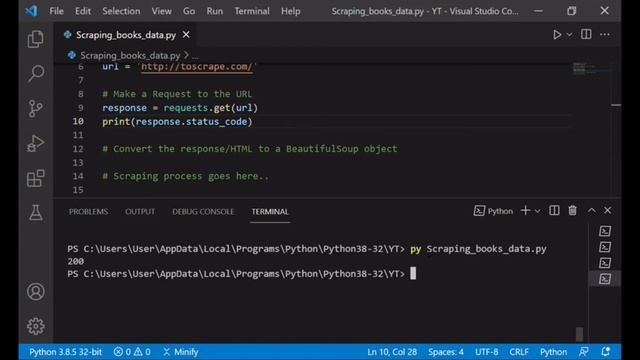
Task: Click the response = requests.get(url) line
Action: point(180,108)
